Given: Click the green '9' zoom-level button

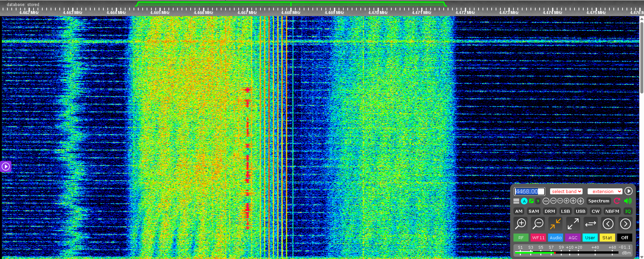Looking at the screenshot, I should pyautogui.click(x=538, y=201).
